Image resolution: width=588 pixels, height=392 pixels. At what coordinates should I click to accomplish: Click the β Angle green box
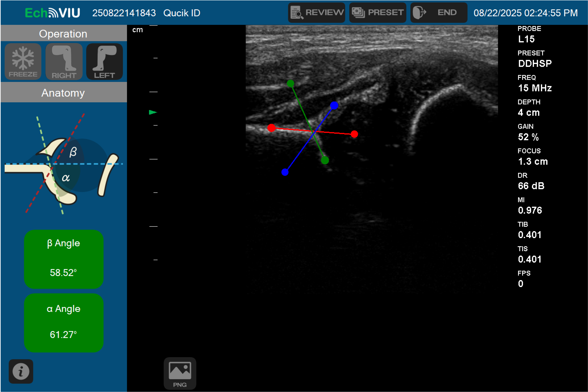(x=63, y=259)
